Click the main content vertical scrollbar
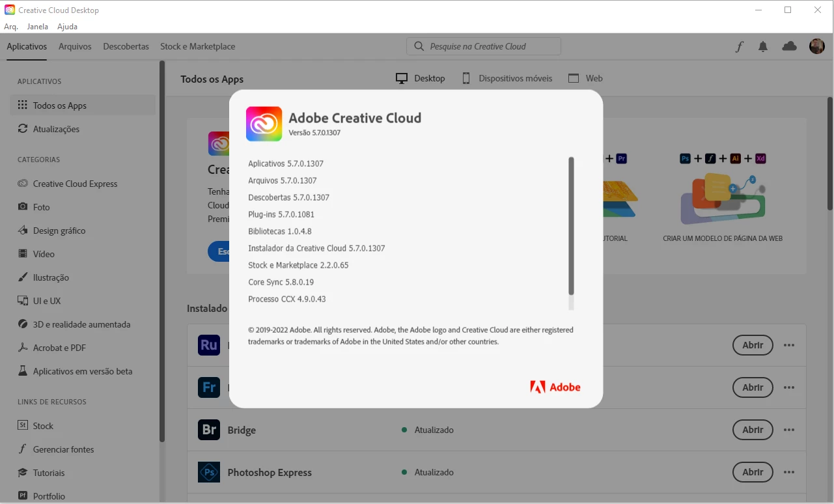 coord(830,154)
